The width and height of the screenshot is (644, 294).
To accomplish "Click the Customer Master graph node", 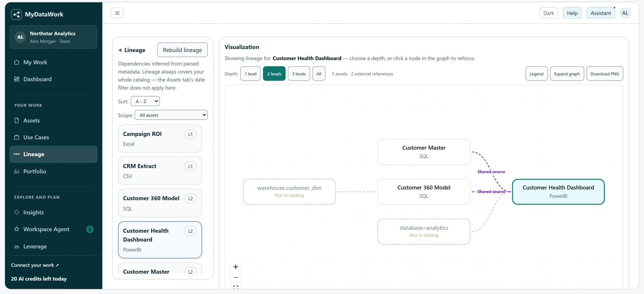I will tap(424, 152).
